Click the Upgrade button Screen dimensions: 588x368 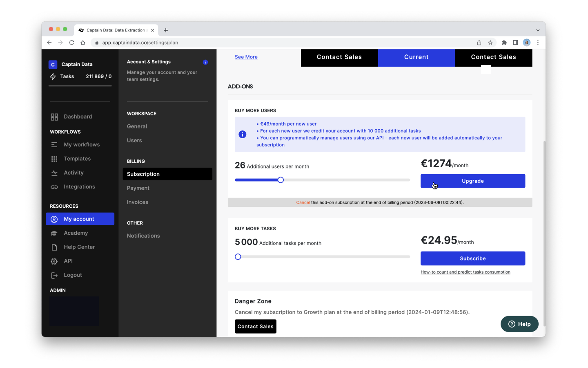(x=473, y=181)
